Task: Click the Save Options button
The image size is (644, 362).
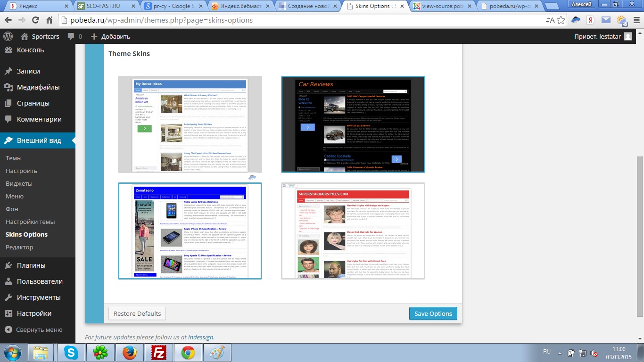Action: click(x=433, y=313)
